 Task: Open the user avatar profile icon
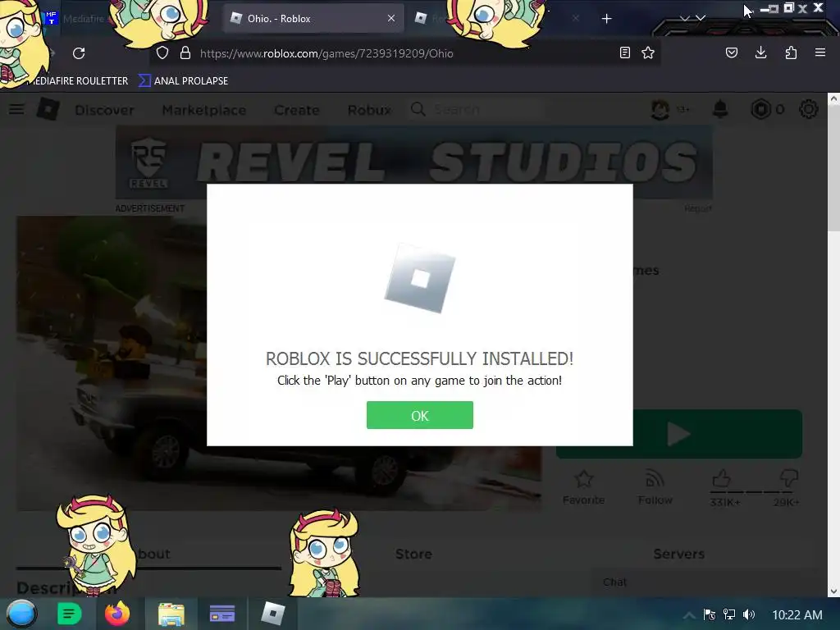pos(660,109)
